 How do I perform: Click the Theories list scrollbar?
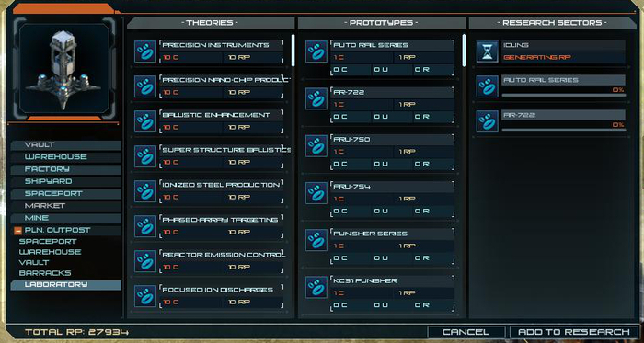293,50
